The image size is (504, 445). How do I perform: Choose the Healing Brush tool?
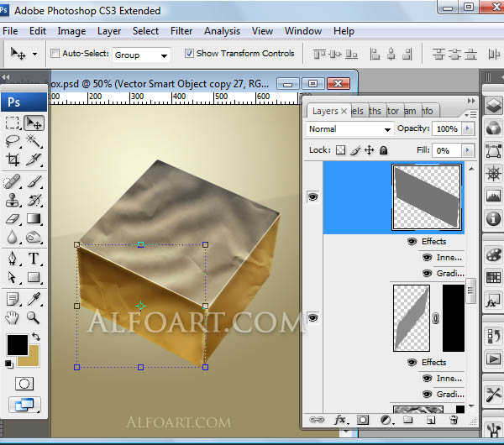[x=13, y=181]
